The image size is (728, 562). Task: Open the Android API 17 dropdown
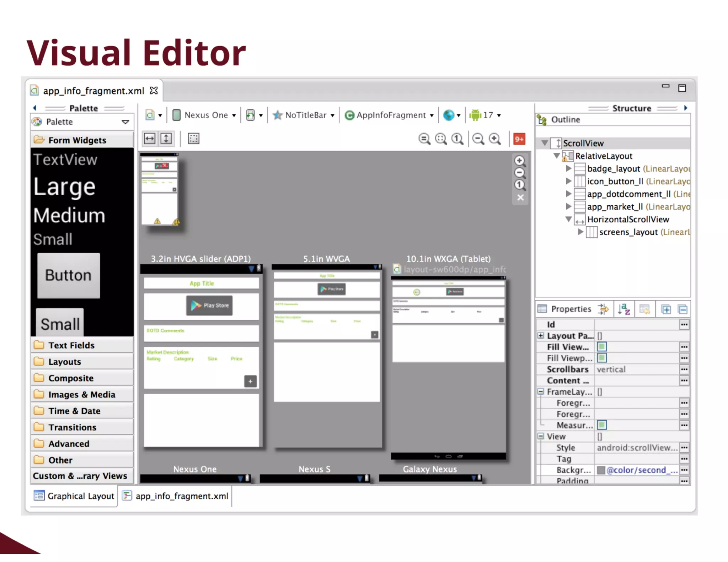[485, 115]
